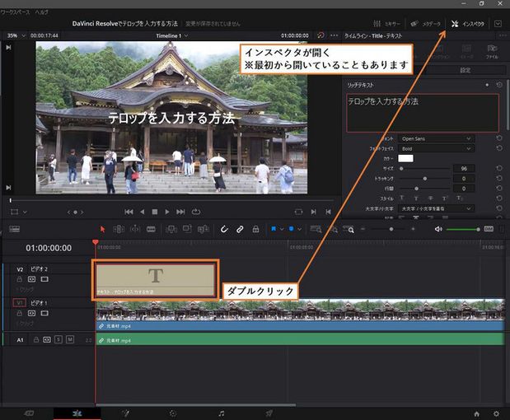This screenshot has width=510, height=420.
Task: Toggle the Position lock icon
Action: click(256, 229)
